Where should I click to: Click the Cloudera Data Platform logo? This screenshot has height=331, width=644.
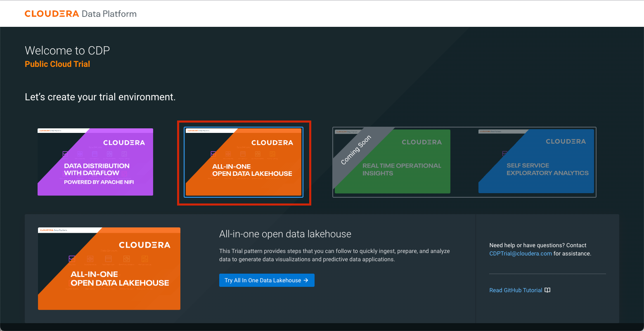click(x=80, y=14)
